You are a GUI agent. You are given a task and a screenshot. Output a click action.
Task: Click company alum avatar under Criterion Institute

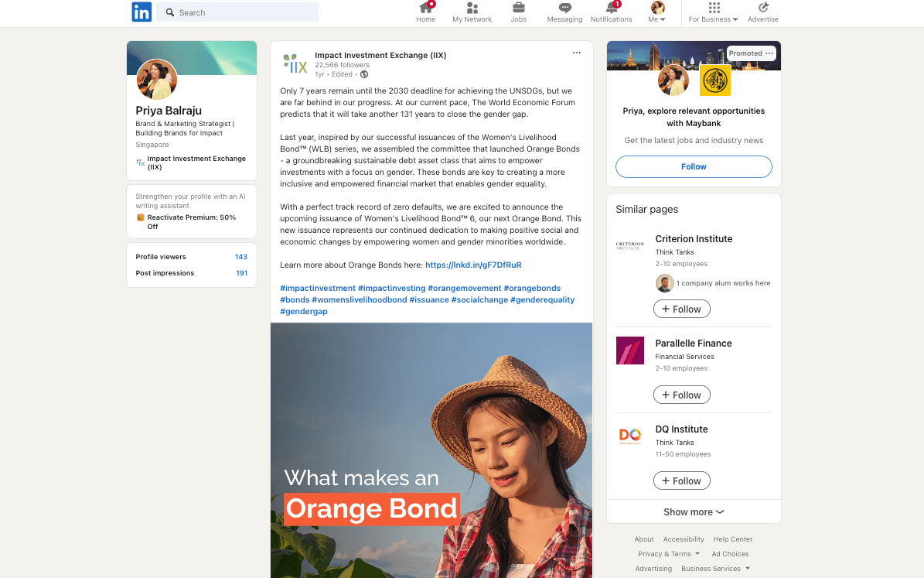(x=665, y=283)
